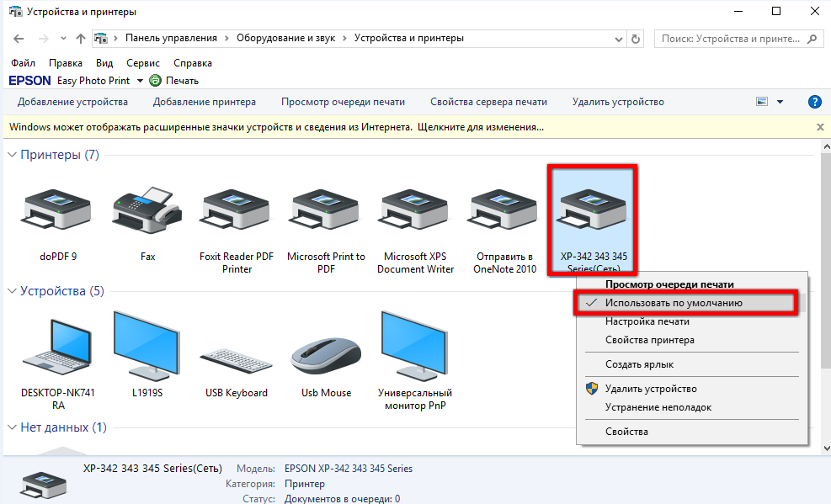Screen dimensions: 831x504
Task: Click the vertical scrollbar up arrow
Action: pos(826,146)
